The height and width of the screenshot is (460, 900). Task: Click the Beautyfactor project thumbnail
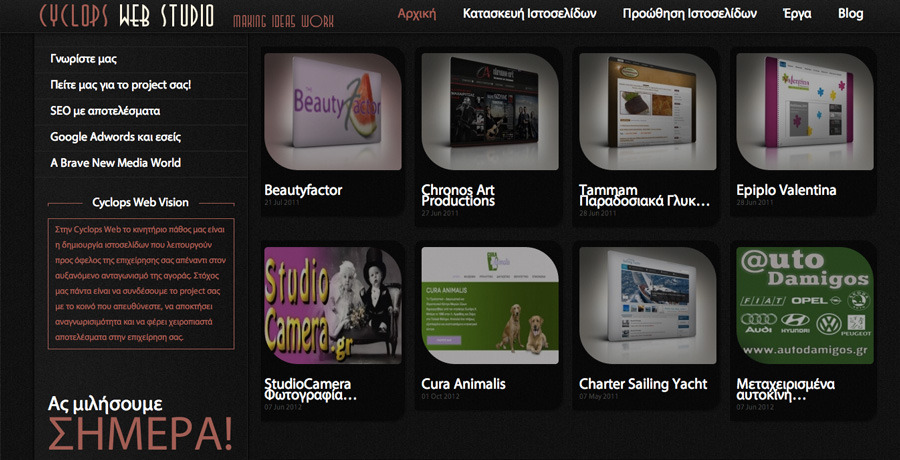click(x=333, y=111)
